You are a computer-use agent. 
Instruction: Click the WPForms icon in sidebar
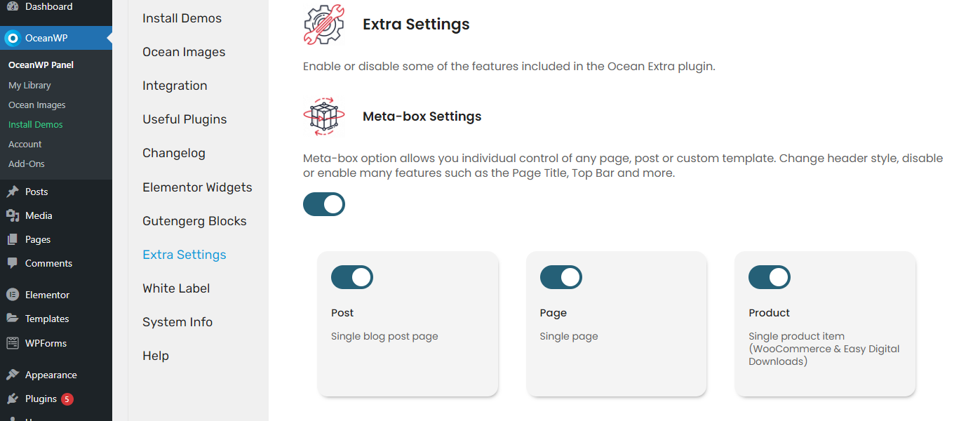[12, 343]
